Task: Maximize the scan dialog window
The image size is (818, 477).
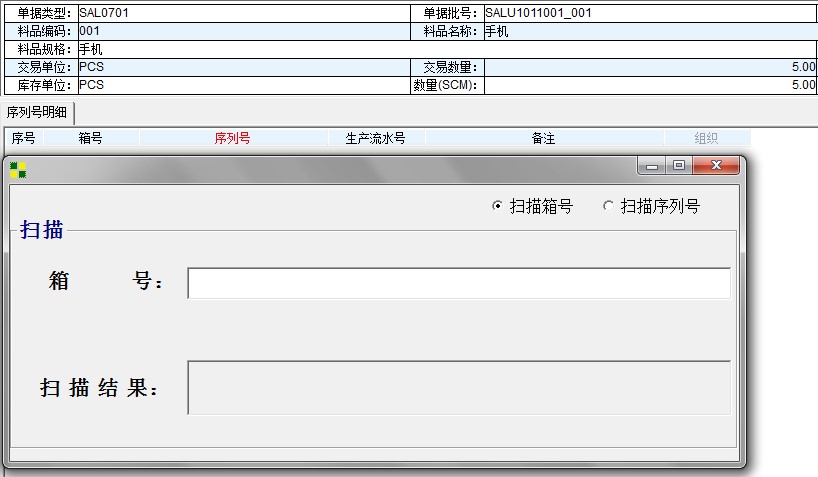Action: (x=679, y=166)
